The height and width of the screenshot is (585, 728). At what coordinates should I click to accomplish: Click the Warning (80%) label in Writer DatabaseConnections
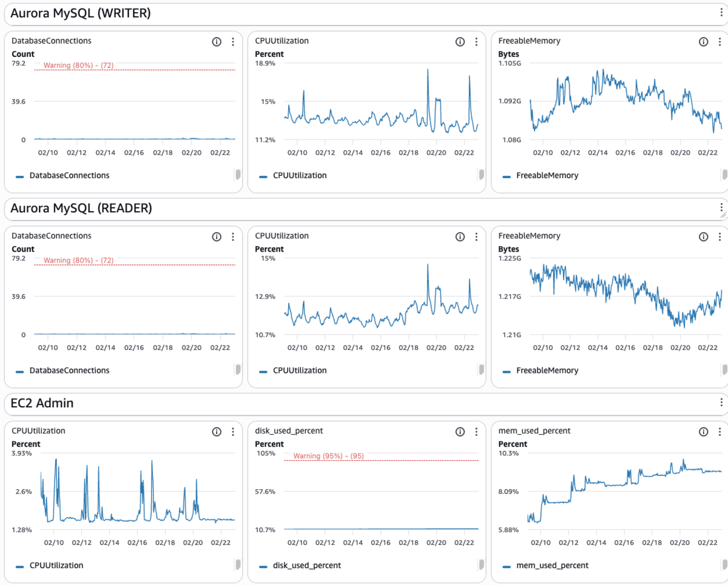78,65
